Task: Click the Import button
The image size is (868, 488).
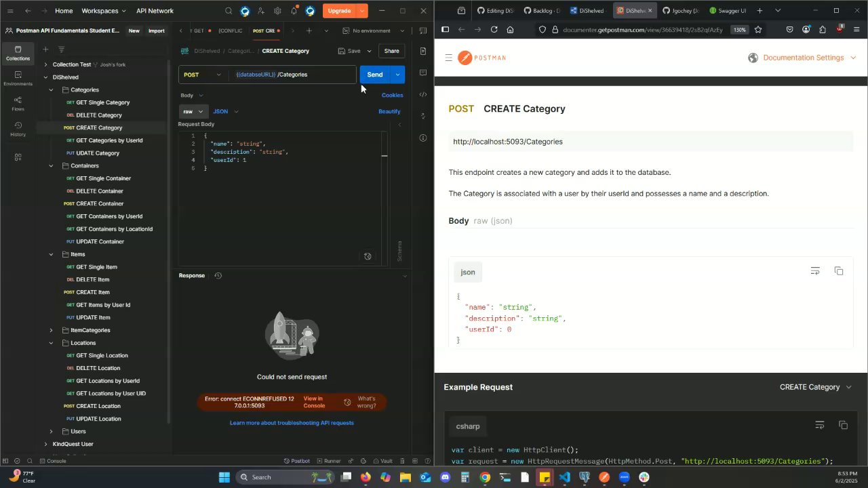Action: 157,30
